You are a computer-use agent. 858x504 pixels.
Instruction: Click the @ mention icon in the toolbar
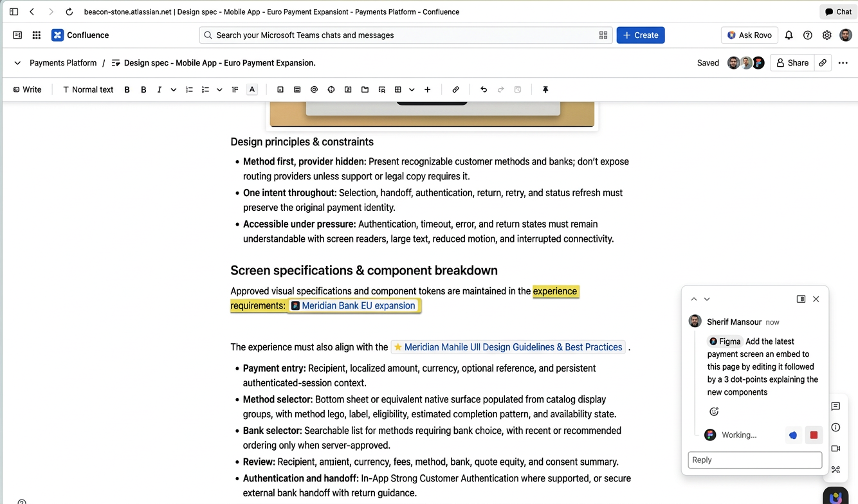click(314, 89)
